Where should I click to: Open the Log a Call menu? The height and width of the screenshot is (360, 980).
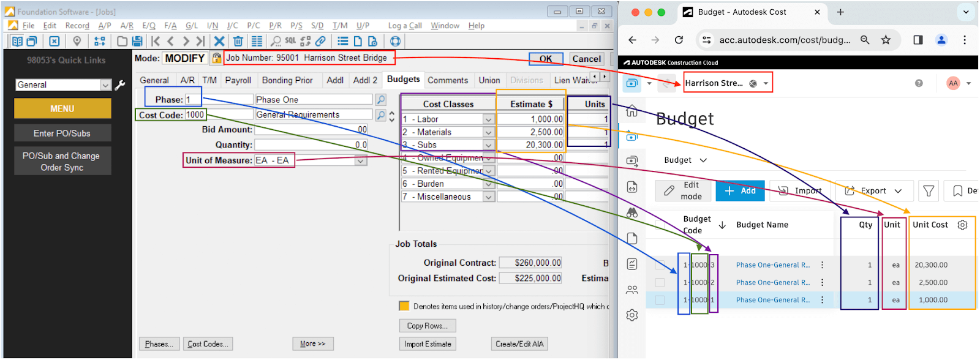point(405,26)
